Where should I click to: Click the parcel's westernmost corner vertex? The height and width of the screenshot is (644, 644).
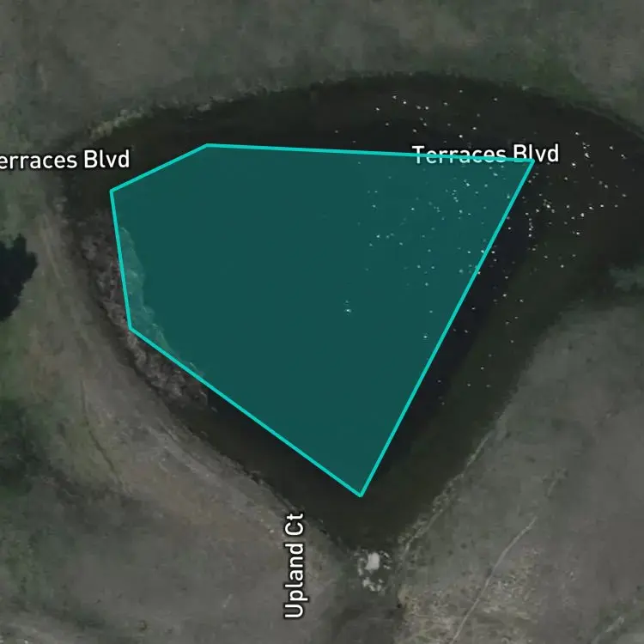click(112, 191)
